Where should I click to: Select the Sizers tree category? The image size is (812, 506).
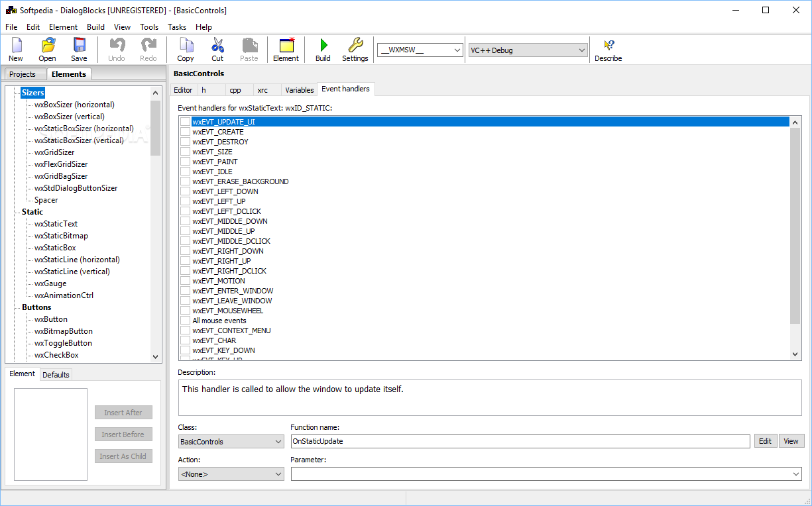[32, 93]
